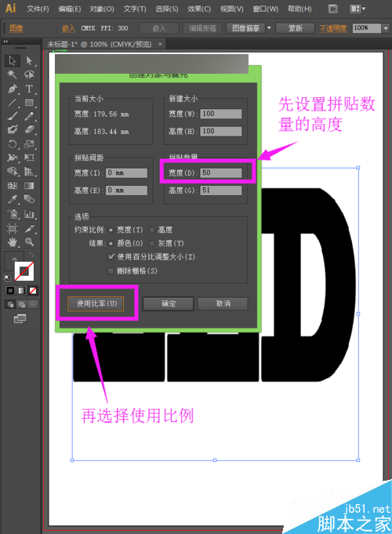
Task: Select the Type tool
Action: [29, 89]
